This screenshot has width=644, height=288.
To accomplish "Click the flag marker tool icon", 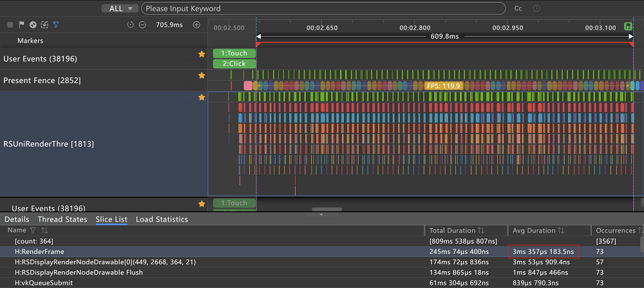I will pos(22,25).
